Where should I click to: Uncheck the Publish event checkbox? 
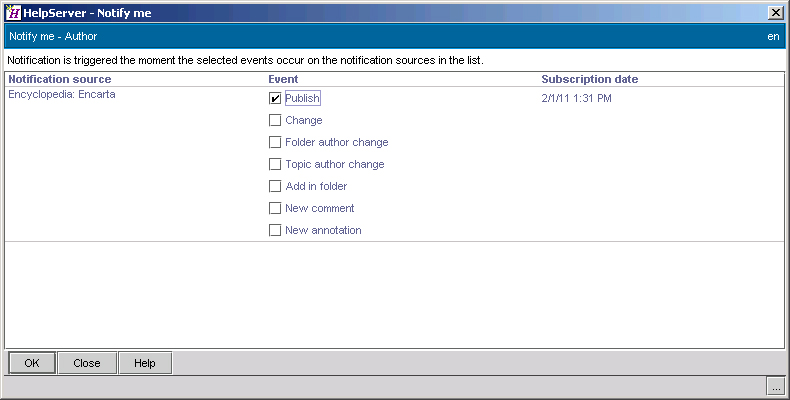pyautogui.click(x=275, y=98)
